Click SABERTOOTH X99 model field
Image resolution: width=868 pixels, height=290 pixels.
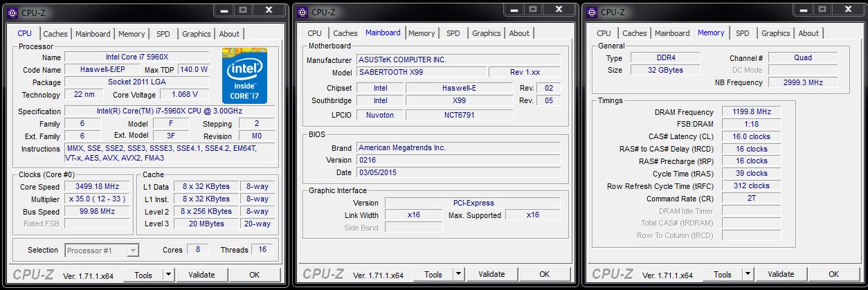pyautogui.click(x=422, y=73)
